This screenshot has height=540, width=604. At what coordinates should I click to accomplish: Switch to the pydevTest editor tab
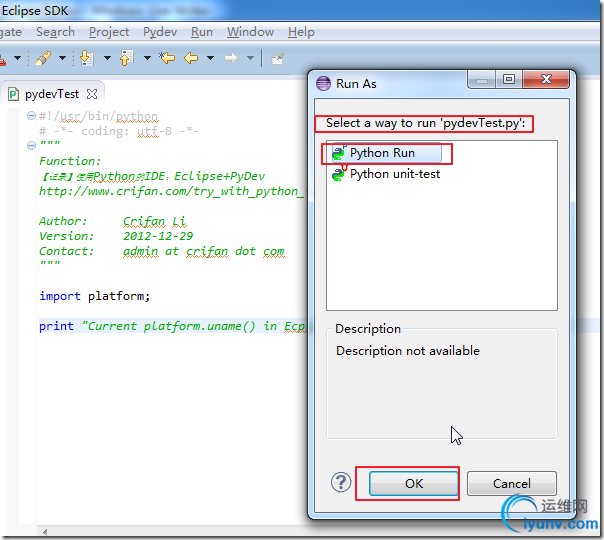pyautogui.click(x=52, y=94)
